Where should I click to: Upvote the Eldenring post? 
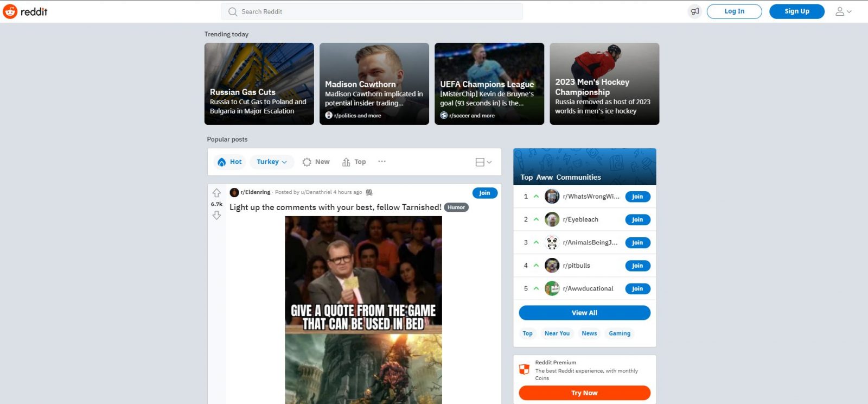click(216, 193)
